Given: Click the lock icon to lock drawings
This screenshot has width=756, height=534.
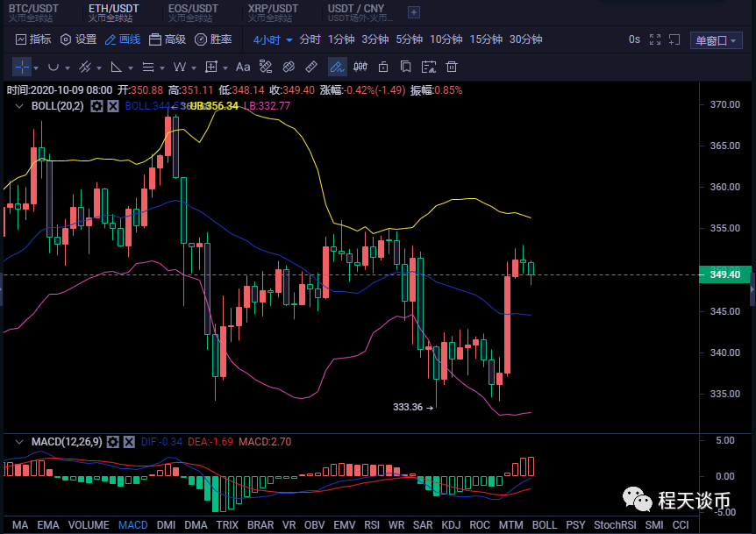Looking at the screenshot, I should tap(382, 67).
